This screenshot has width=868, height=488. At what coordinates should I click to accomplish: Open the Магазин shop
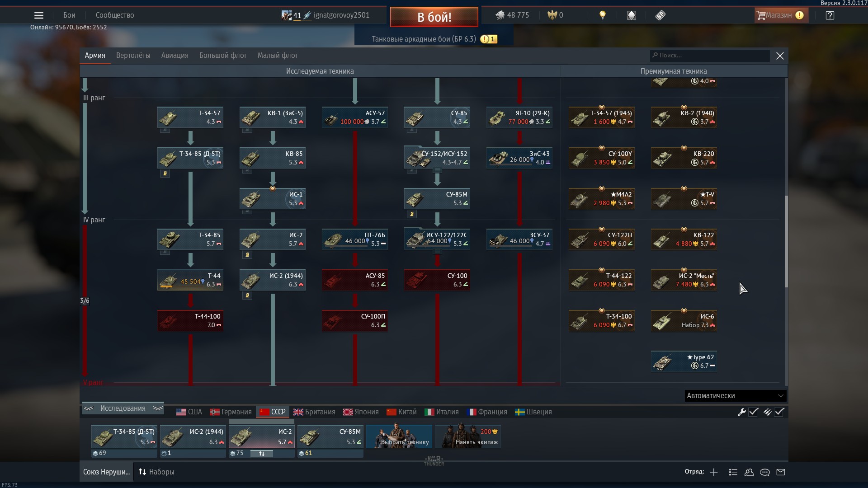coord(781,15)
